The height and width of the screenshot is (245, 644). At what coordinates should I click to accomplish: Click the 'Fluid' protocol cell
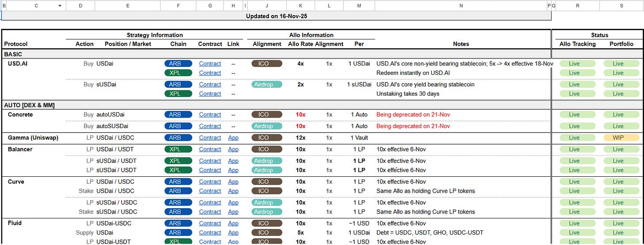(x=15, y=223)
